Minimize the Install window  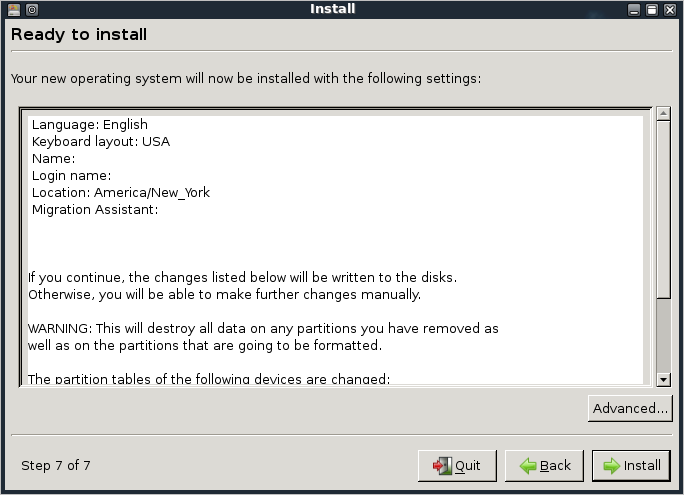633,10
